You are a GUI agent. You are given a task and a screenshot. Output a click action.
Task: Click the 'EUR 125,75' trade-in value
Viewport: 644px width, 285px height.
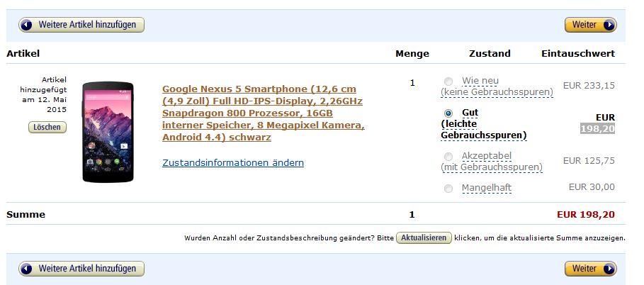(589, 160)
